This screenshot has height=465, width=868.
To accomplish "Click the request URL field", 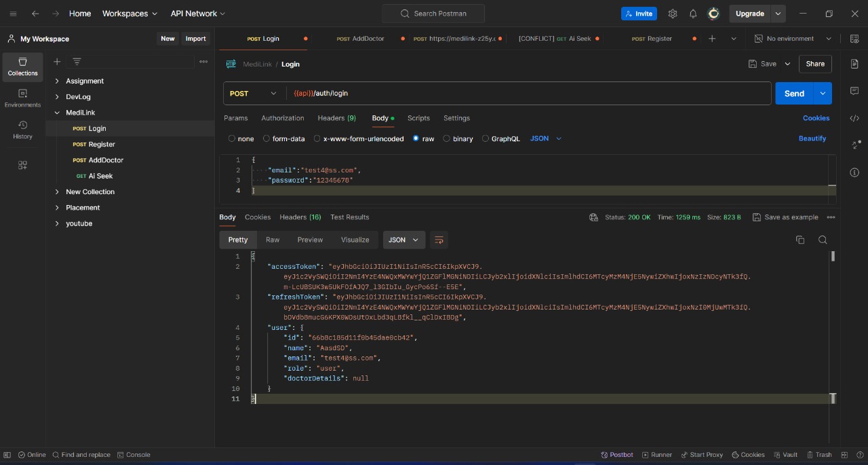I will pos(529,94).
